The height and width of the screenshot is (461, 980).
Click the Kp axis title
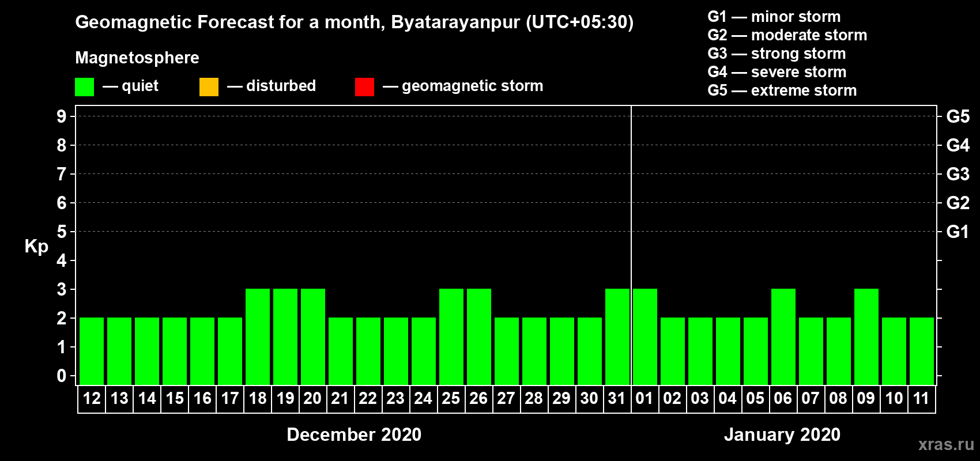36,247
